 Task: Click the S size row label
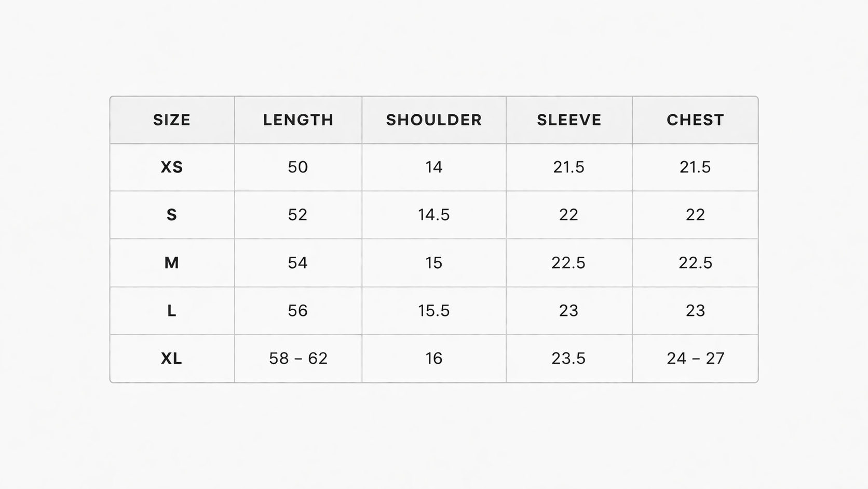(x=172, y=215)
